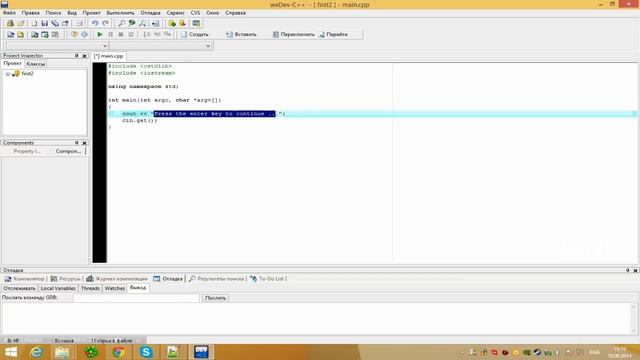Open the Файл menu
Viewport: 640px width, 360px height.
(x=9, y=13)
